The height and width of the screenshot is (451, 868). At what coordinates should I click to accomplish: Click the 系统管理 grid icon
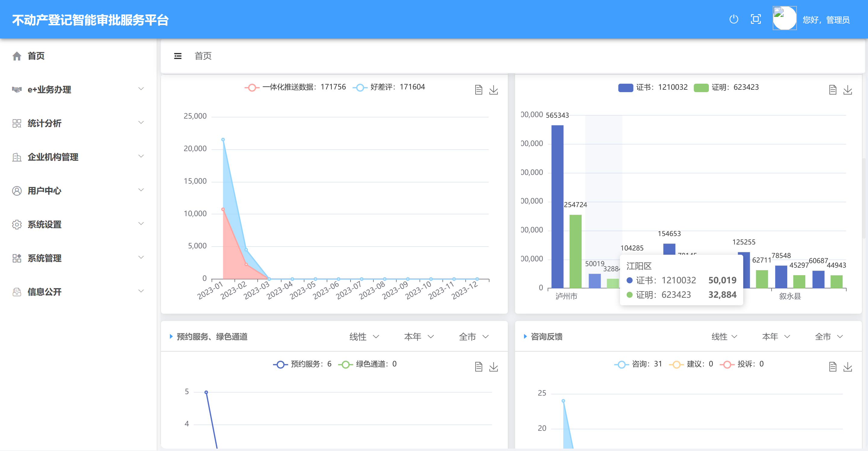click(17, 258)
